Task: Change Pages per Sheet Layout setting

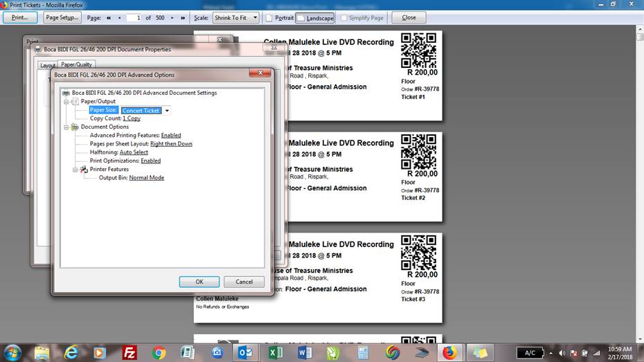Action: tap(171, 144)
